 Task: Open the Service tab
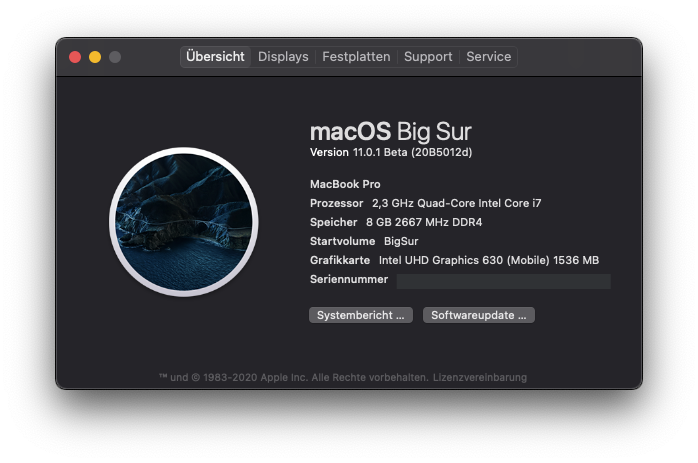(488, 57)
